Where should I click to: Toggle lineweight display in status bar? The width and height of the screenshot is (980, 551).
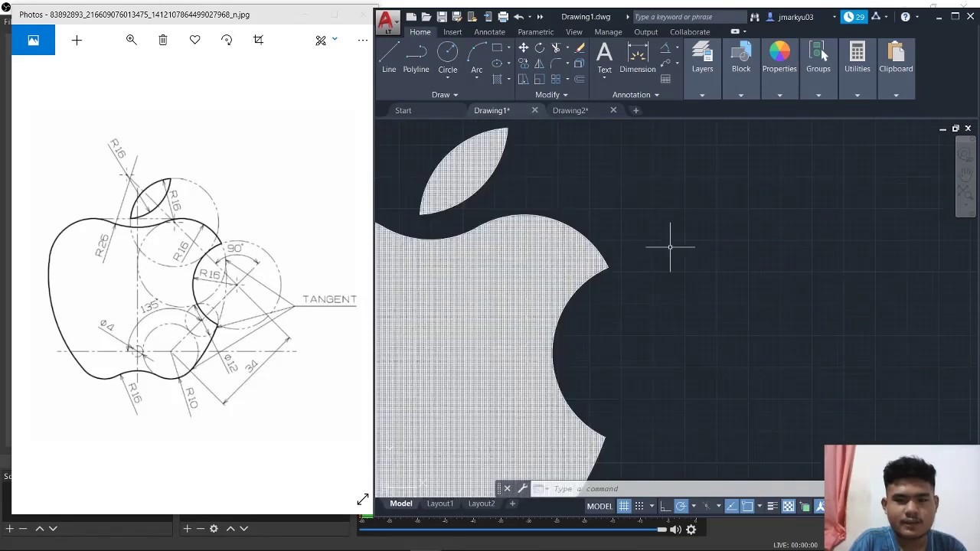point(773,506)
